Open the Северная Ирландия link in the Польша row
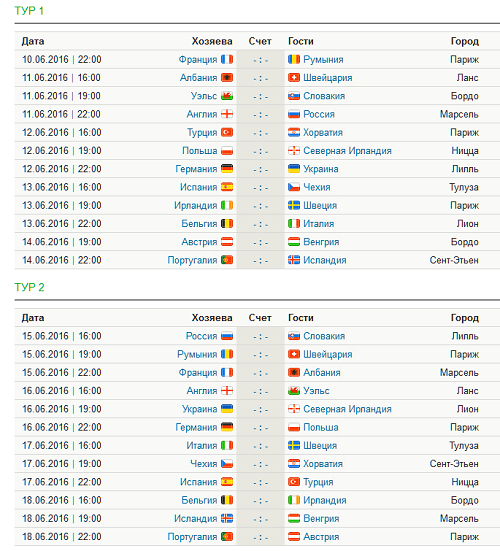 pyautogui.click(x=347, y=151)
